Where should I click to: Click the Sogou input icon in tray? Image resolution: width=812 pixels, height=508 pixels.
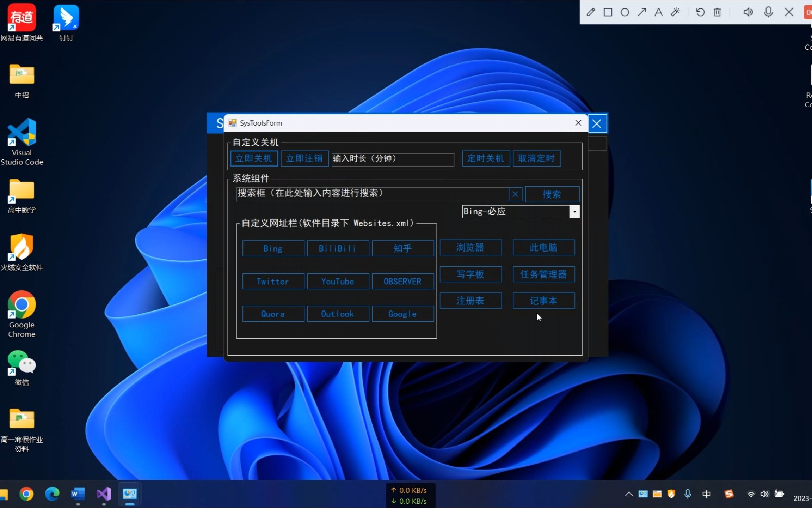(729, 494)
